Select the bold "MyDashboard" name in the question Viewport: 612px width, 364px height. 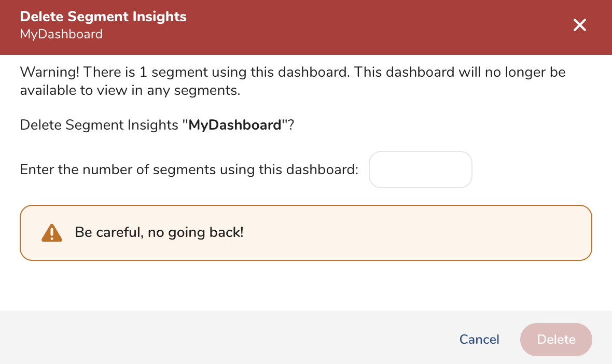click(234, 125)
